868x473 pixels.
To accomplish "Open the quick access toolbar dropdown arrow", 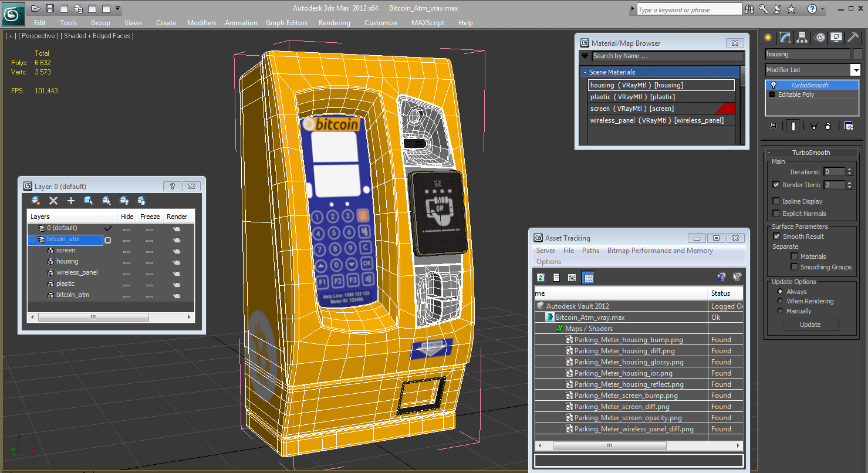I will (x=119, y=9).
